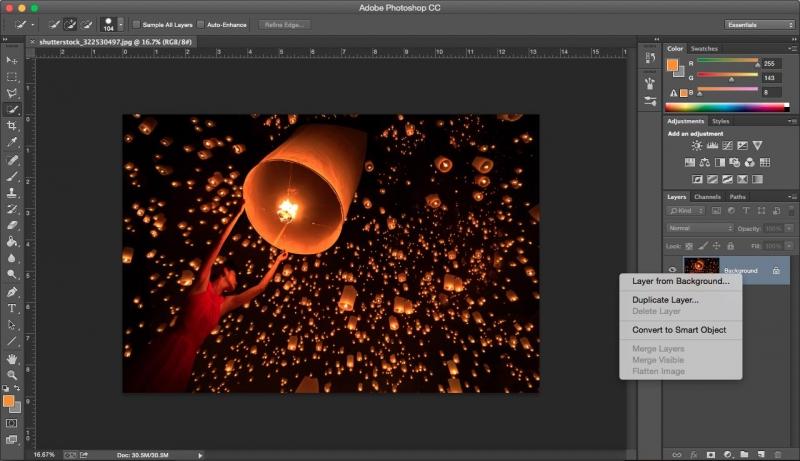Select the Lasso tool

12,92
